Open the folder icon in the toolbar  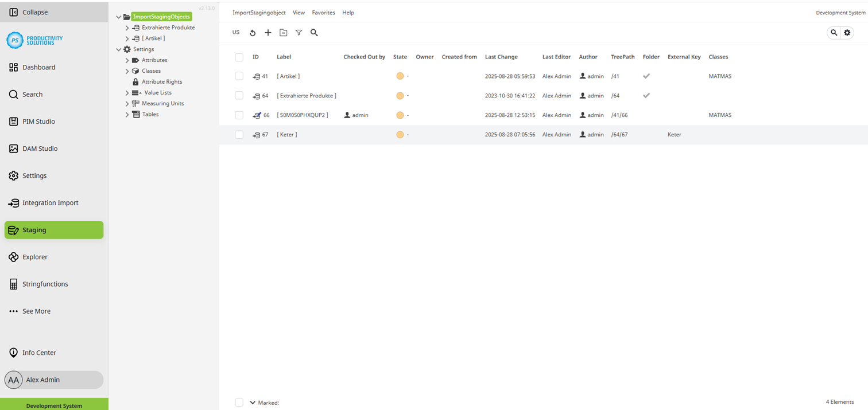pos(284,33)
